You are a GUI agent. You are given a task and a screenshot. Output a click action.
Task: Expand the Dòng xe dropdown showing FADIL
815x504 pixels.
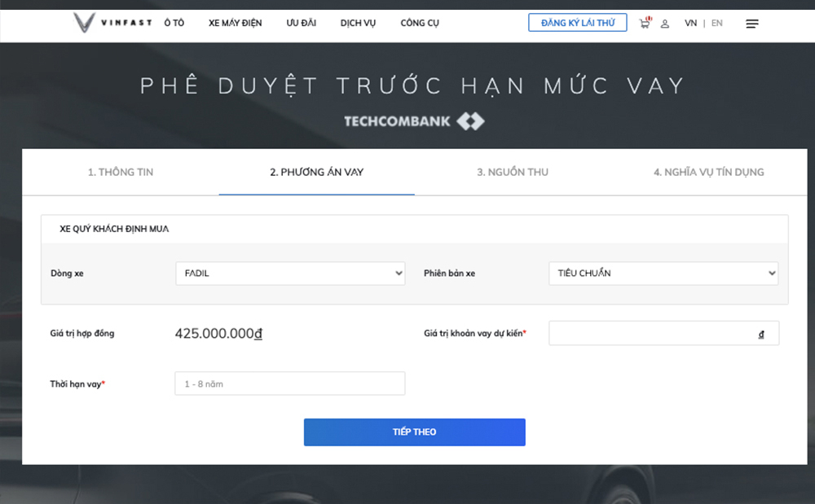(x=290, y=273)
